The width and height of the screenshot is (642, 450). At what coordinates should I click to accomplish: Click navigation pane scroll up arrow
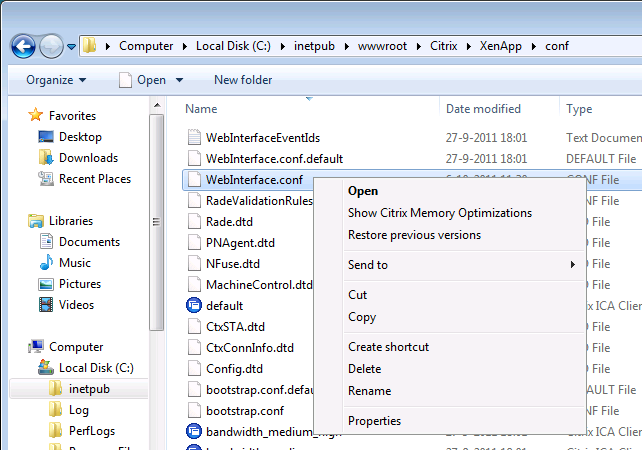(x=157, y=105)
